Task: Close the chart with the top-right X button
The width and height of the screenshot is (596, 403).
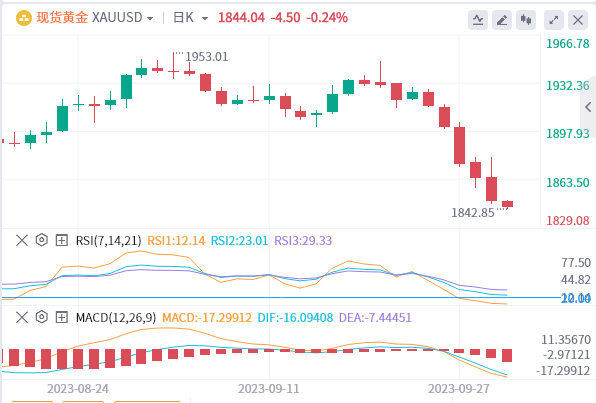Action: click(578, 20)
